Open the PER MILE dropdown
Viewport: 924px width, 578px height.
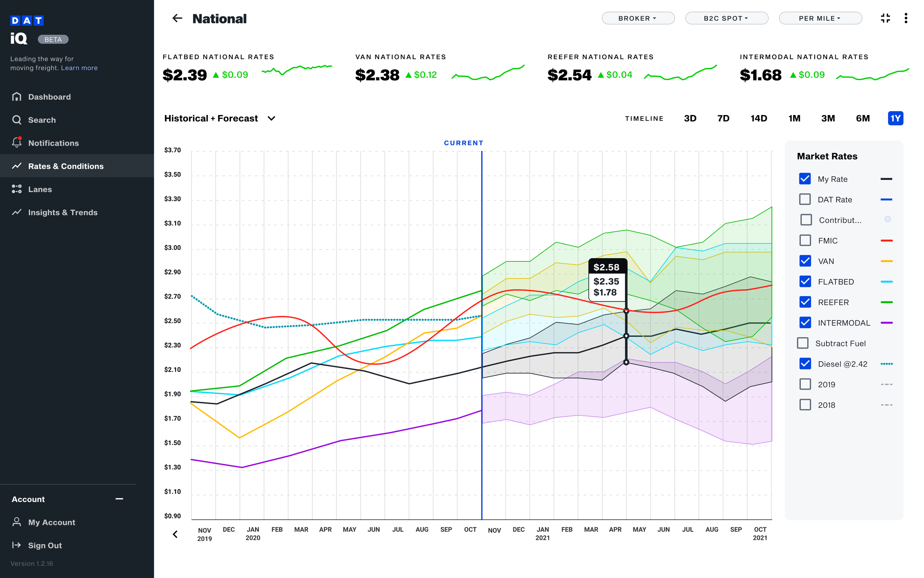click(820, 18)
